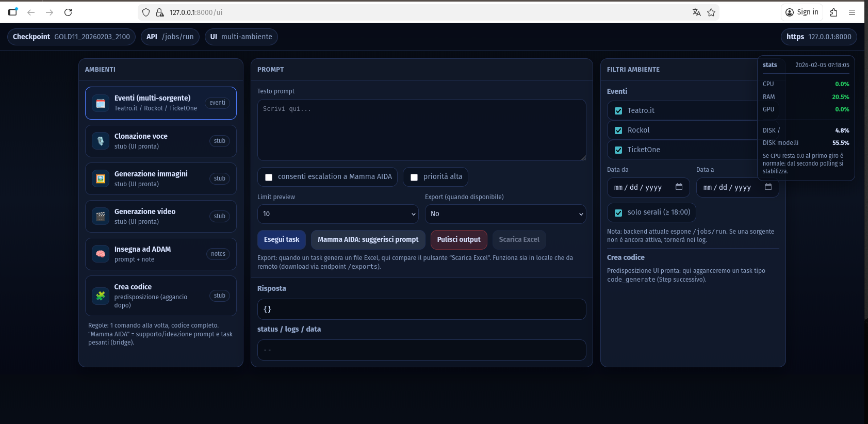Open the calendar picker in Data da
Viewport: 868px width, 424px height.
click(x=679, y=187)
